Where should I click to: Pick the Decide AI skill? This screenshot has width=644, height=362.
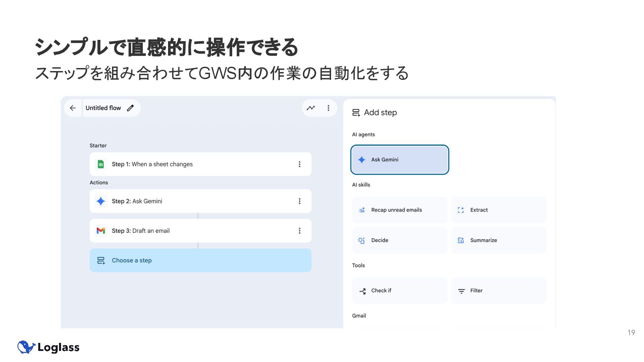coord(399,240)
